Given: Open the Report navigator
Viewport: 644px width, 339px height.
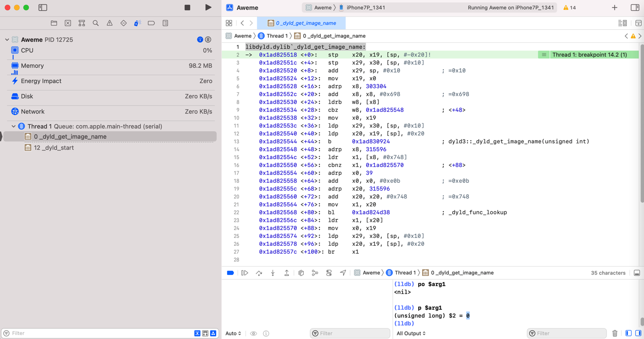Looking at the screenshot, I should tap(165, 23).
